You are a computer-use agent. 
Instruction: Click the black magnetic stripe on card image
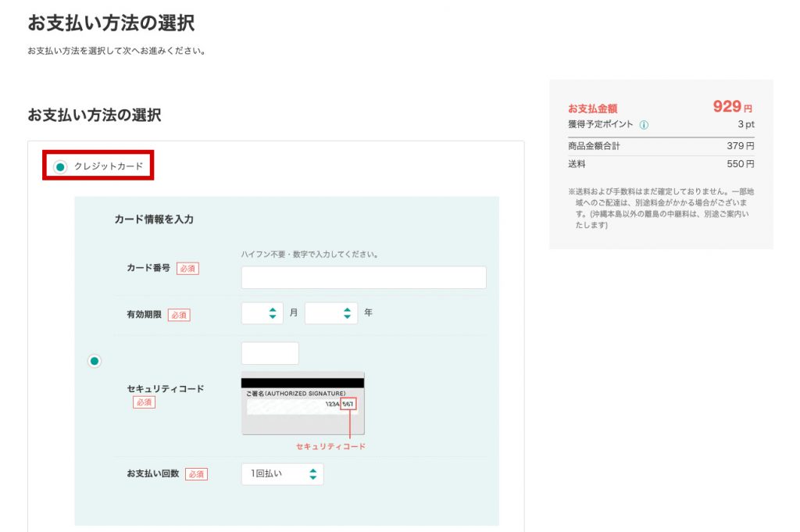tap(302, 383)
